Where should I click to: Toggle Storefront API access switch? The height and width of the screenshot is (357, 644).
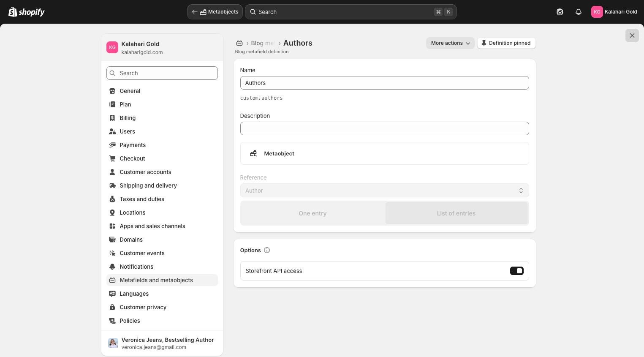(516, 271)
